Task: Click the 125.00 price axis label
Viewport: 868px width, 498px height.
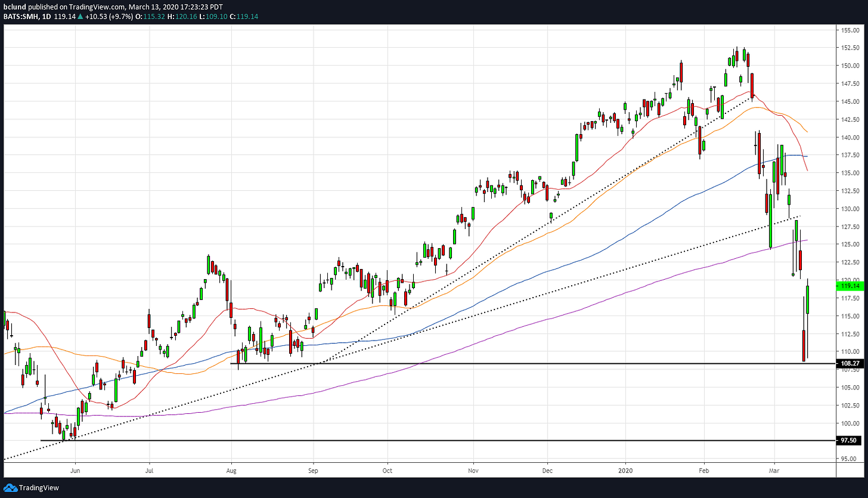Action: click(x=850, y=245)
